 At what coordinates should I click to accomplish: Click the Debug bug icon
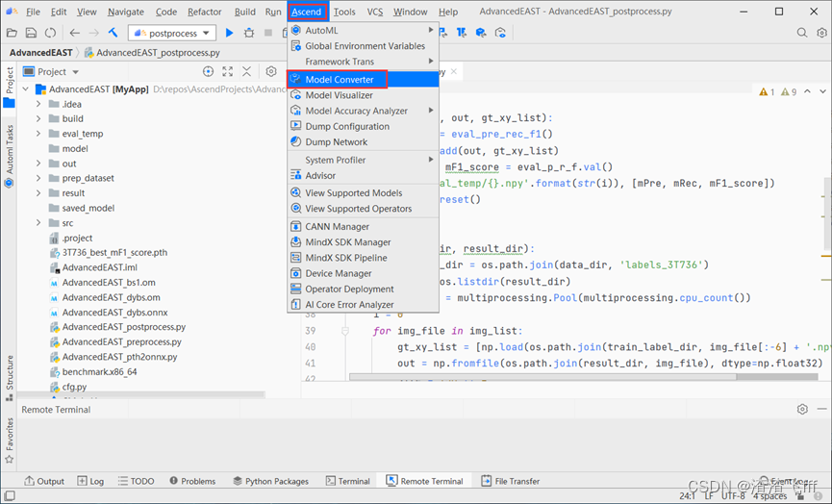click(x=249, y=33)
